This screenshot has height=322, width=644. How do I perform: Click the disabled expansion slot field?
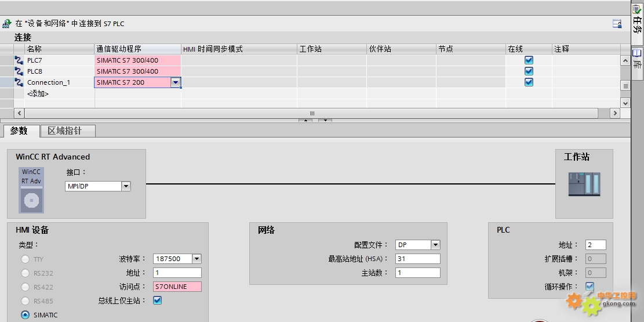pos(596,259)
